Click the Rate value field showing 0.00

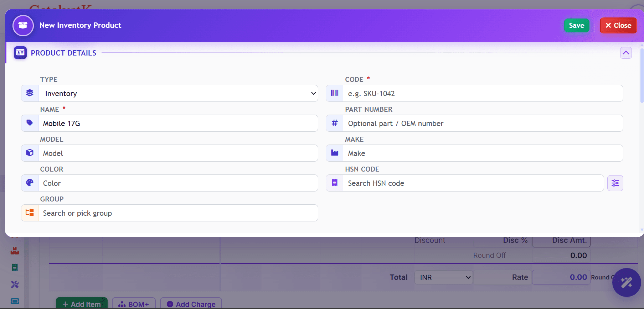(x=561, y=277)
